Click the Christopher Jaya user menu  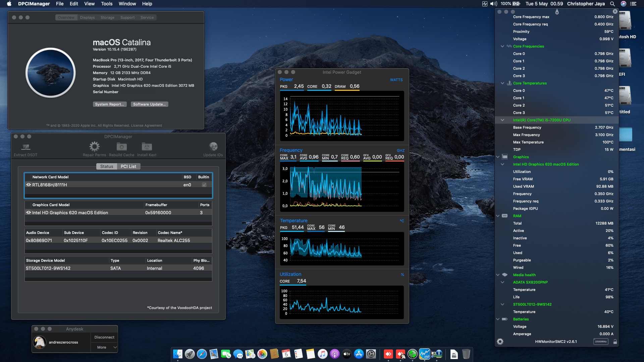click(x=586, y=4)
